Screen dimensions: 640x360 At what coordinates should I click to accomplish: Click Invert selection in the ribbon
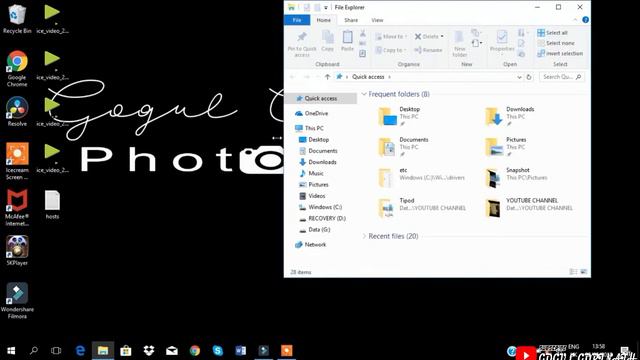coord(560,53)
